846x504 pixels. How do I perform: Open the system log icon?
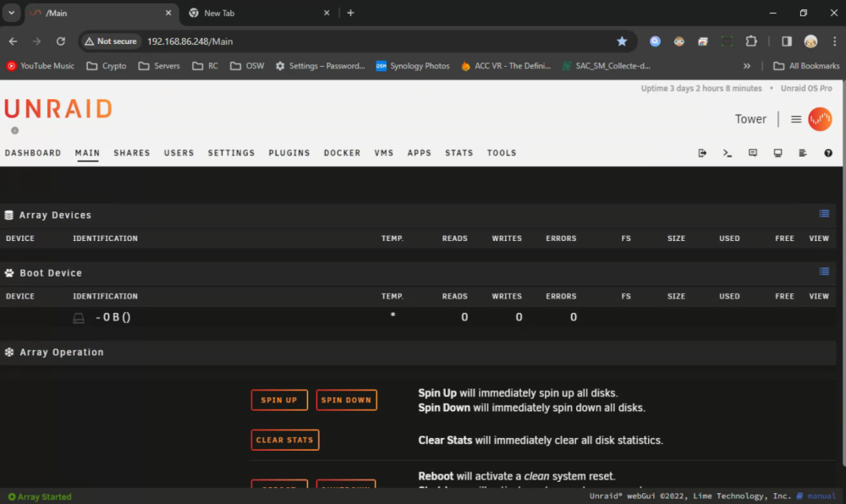pos(803,153)
